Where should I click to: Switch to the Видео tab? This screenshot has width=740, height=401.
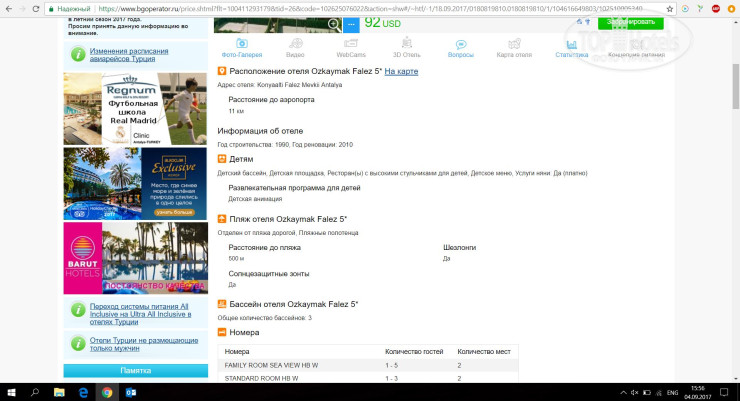pyautogui.click(x=295, y=46)
